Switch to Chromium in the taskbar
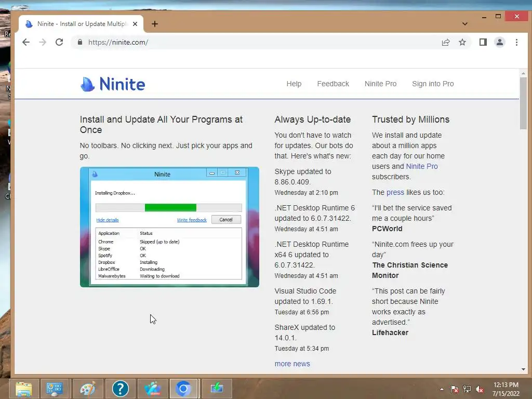The image size is (532, 399). [x=183, y=389]
